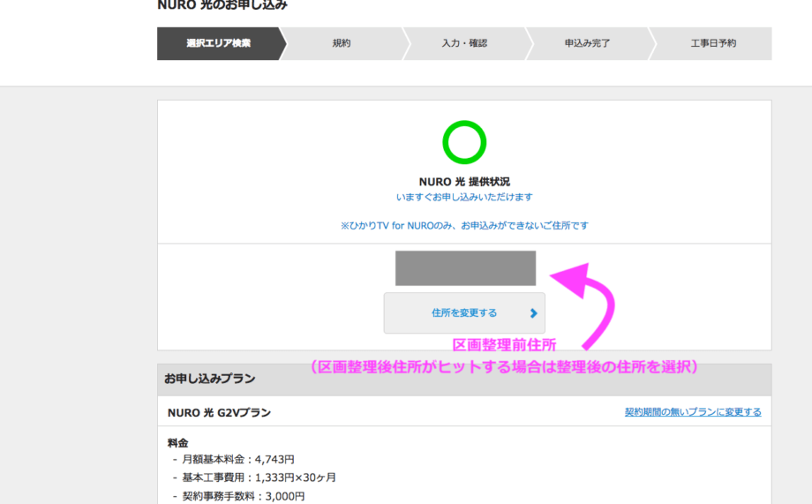Click the お申し込みプラン section header

pos(209,379)
